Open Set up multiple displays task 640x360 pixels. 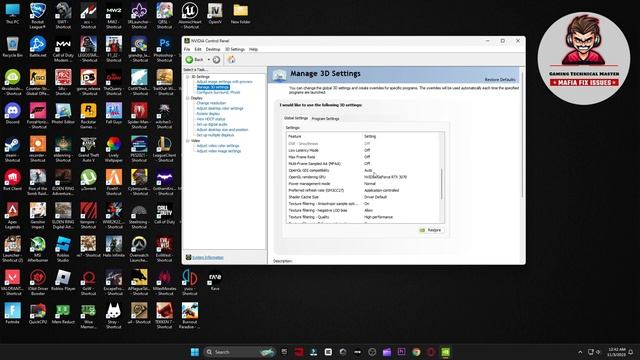pyautogui.click(x=215, y=135)
